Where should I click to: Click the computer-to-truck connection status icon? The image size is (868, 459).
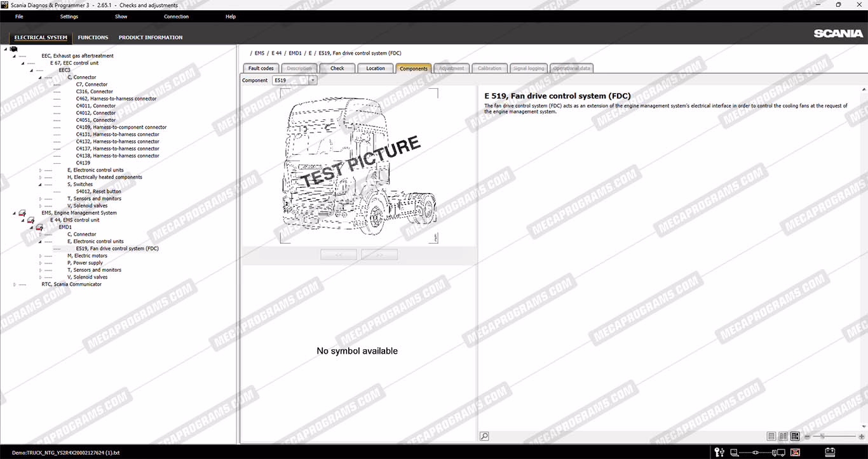click(756, 453)
